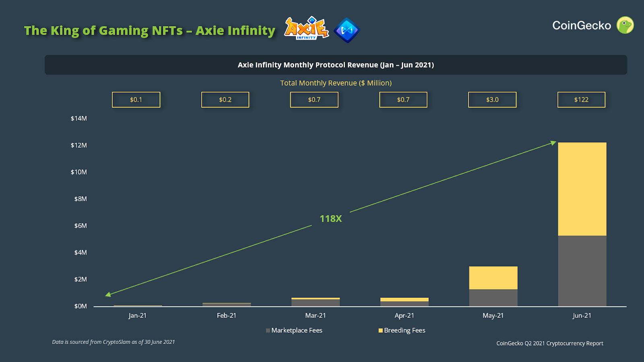Click the $10M axis label
Viewport: 644px width, 362px height.
click(x=79, y=172)
